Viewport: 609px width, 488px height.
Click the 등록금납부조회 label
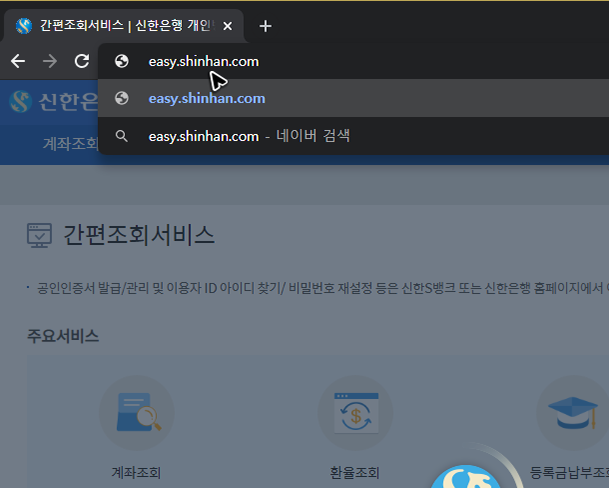(x=569, y=472)
